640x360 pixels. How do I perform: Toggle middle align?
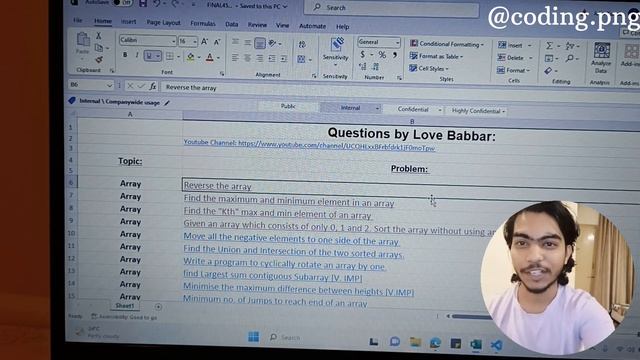[x=247, y=42]
